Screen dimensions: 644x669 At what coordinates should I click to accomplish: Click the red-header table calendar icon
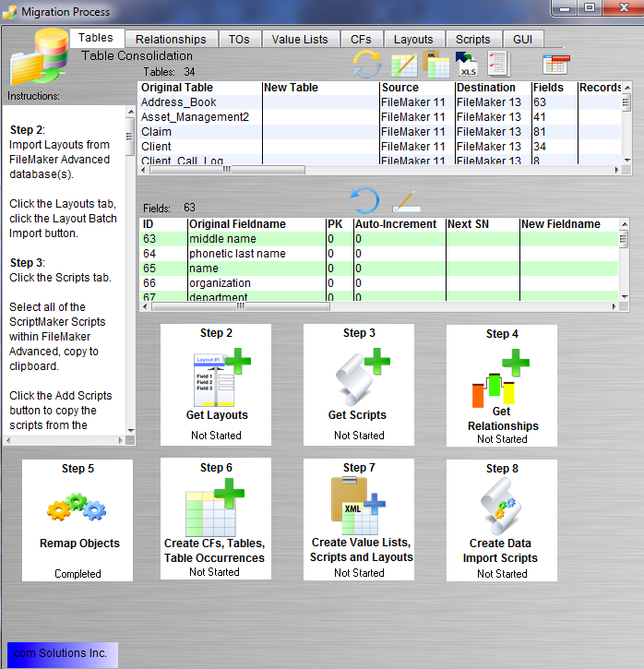pos(556,65)
